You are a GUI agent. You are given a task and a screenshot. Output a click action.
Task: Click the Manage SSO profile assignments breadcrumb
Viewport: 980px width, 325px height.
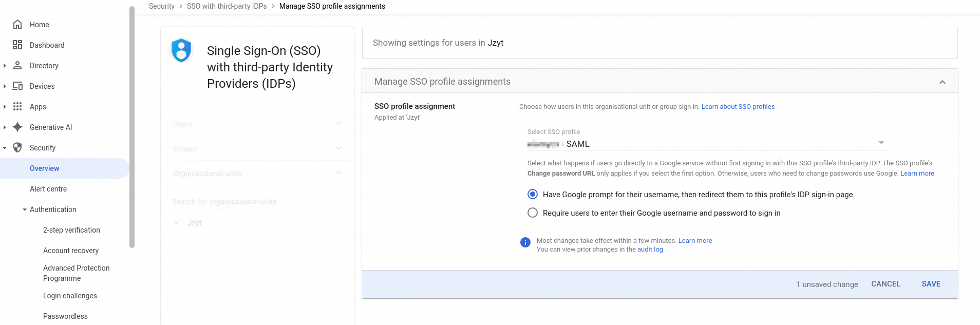pyautogui.click(x=332, y=6)
